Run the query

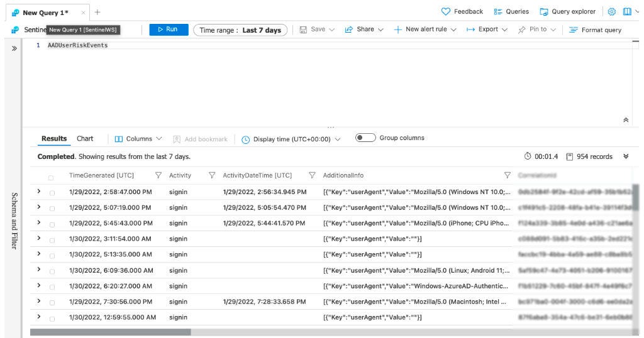169,30
